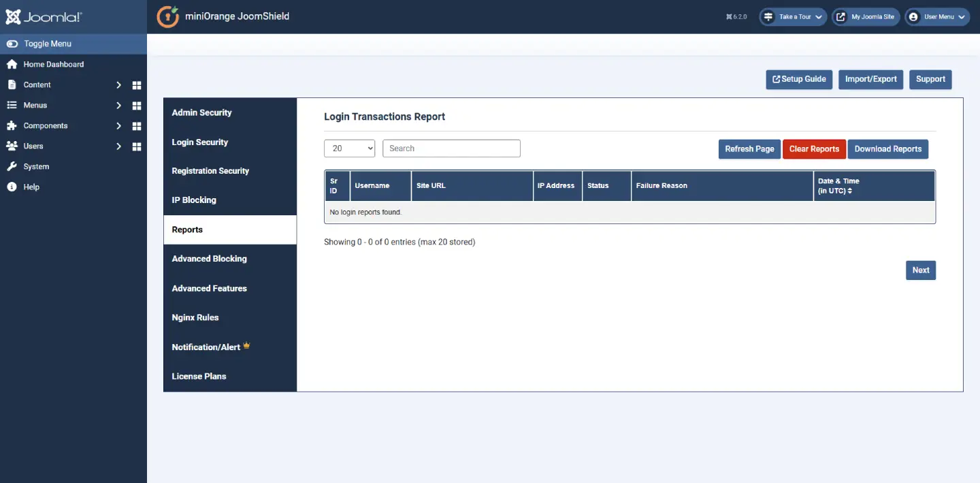The image size is (980, 483).
Task: Click the Next pagination button
Action: (921, 270)
